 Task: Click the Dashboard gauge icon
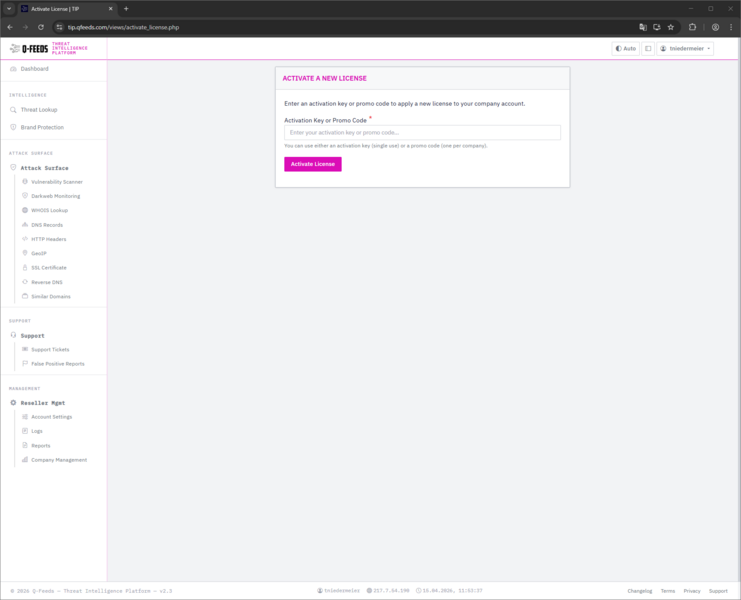point(13,69)
